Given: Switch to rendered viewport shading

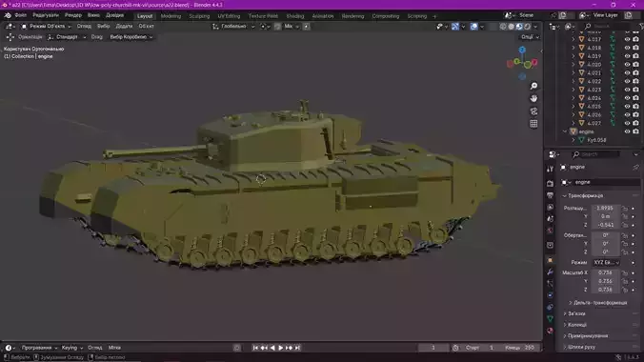Looking at the screenshot, I should [528, 27].
